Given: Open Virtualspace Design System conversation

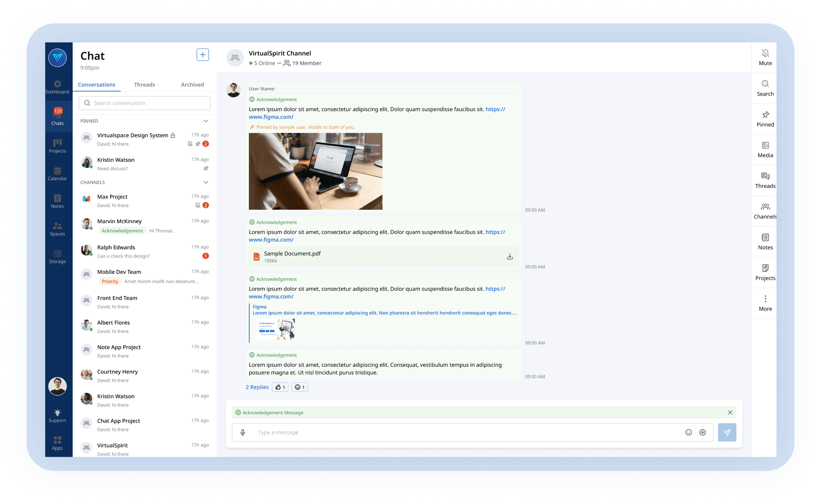Looking at the screenshot, I should [145, 139].
